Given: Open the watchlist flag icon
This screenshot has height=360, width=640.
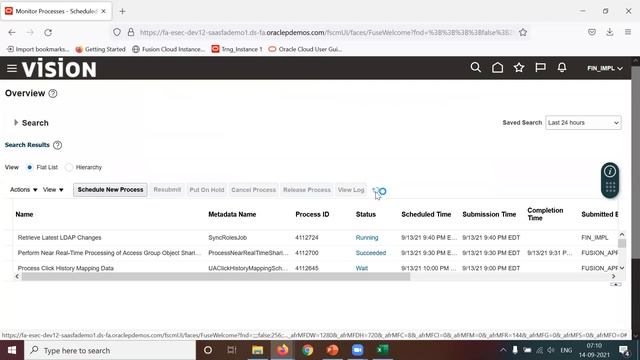Looking at the screenshot, I should click(x=540, y=67).
